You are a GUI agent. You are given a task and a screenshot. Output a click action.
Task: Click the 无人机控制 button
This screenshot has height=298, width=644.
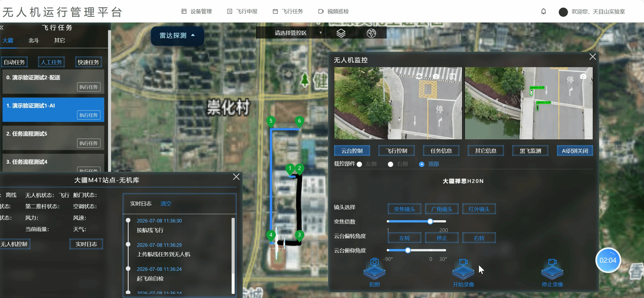tap(14, 244)
